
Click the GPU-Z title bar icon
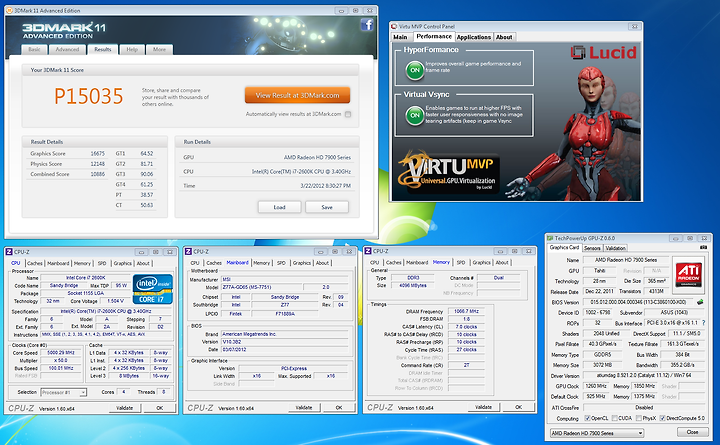550,238
